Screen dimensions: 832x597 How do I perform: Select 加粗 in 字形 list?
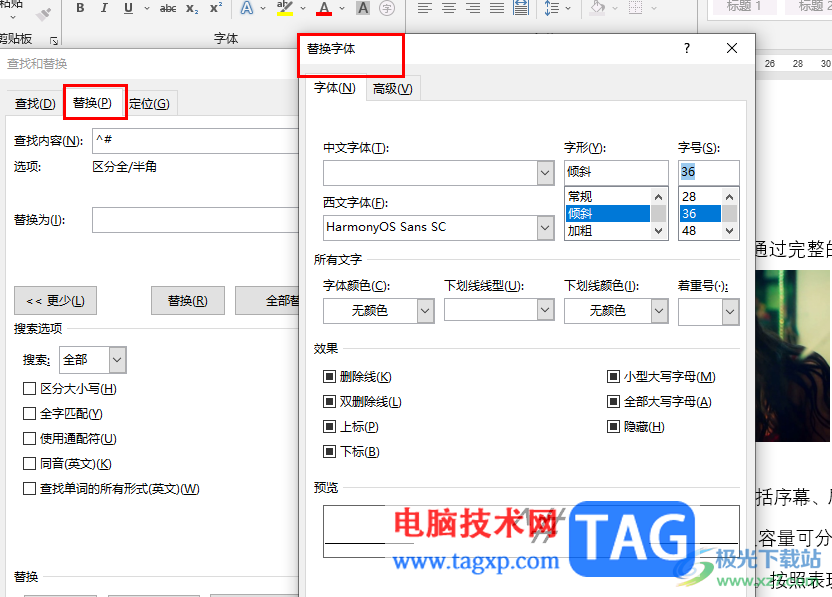pos(608,231)
